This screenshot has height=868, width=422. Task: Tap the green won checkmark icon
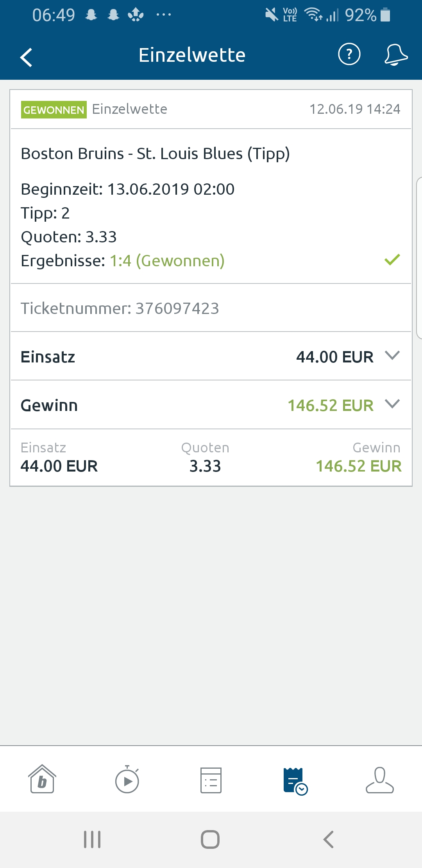coord(392,260)
